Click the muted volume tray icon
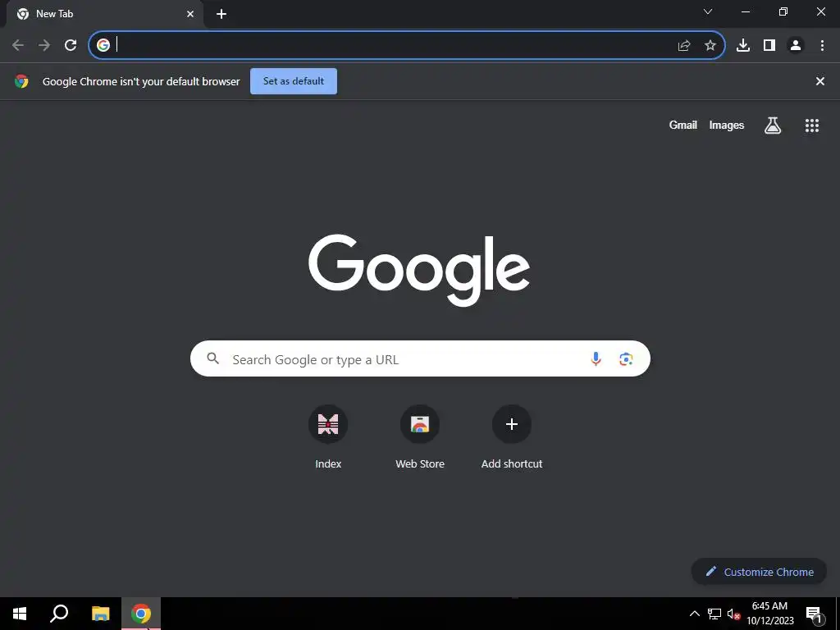The width and height of the screenshot is (840, 630). click(x=733, y=614)
